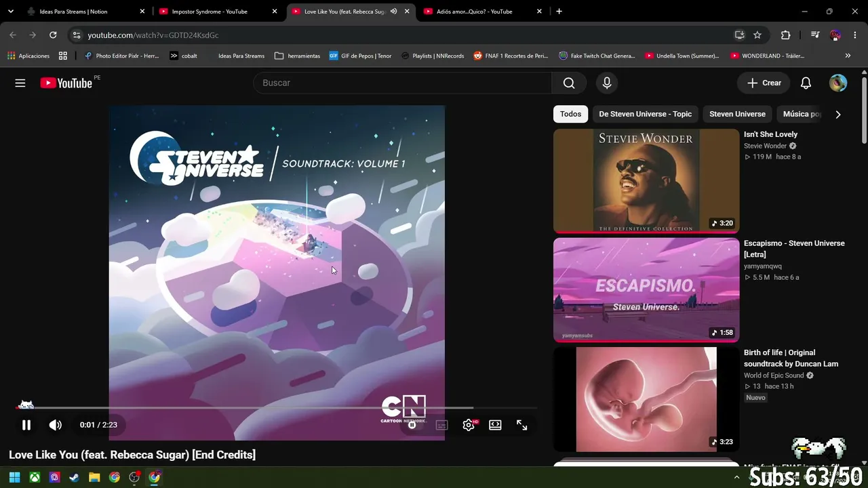
Task: Focus the YouTube Buscar search field
Action: coord(403,83)
